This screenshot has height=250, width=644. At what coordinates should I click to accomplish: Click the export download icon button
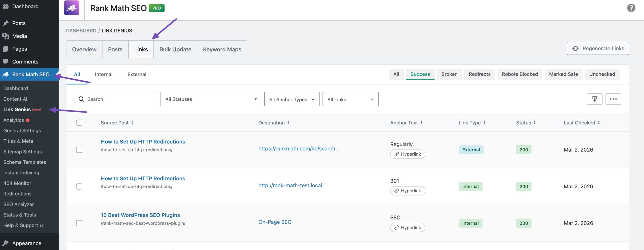[594, 99]
